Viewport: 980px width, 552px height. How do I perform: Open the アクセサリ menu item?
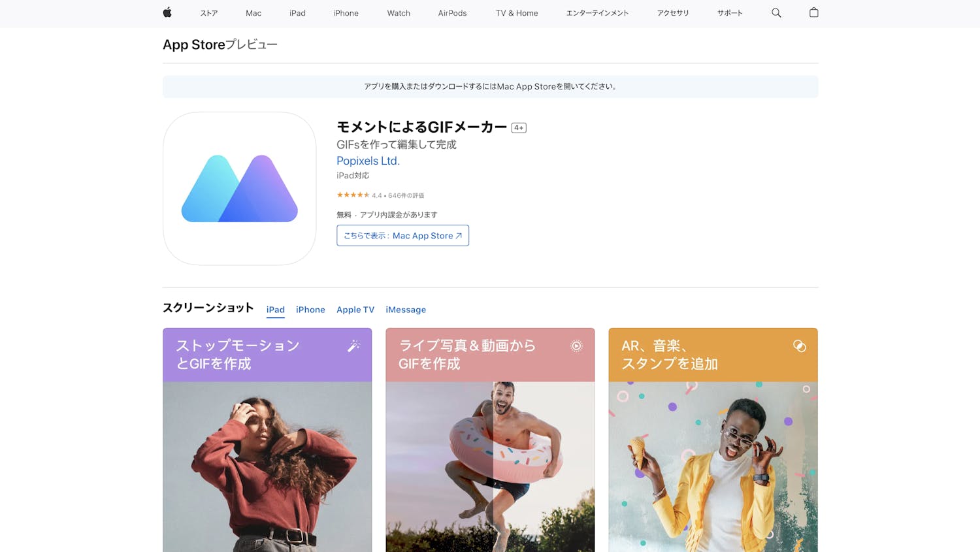pos(673,13)
